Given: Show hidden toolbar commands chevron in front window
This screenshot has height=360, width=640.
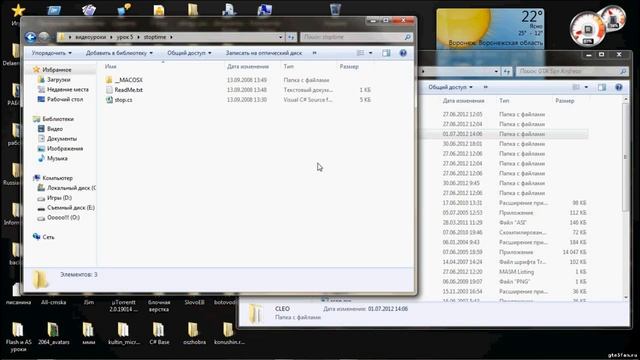Looking at the screenshot, I should point(314,53).
